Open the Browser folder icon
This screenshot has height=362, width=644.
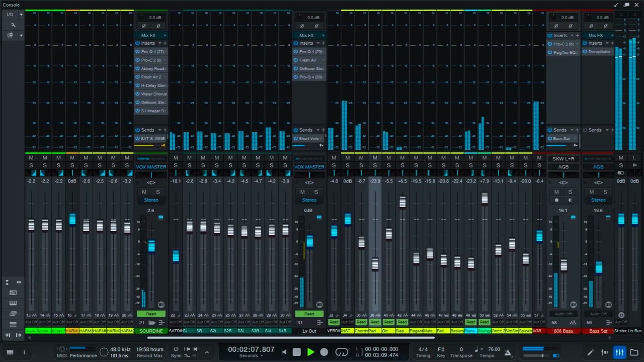[x=634, y=352]
